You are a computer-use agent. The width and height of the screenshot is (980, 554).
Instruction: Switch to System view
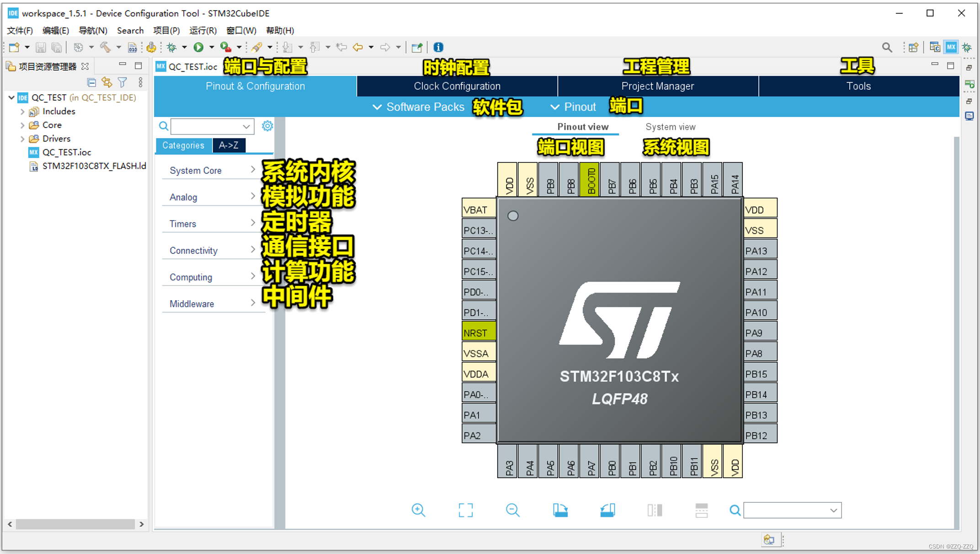click(x=670, y=127)
